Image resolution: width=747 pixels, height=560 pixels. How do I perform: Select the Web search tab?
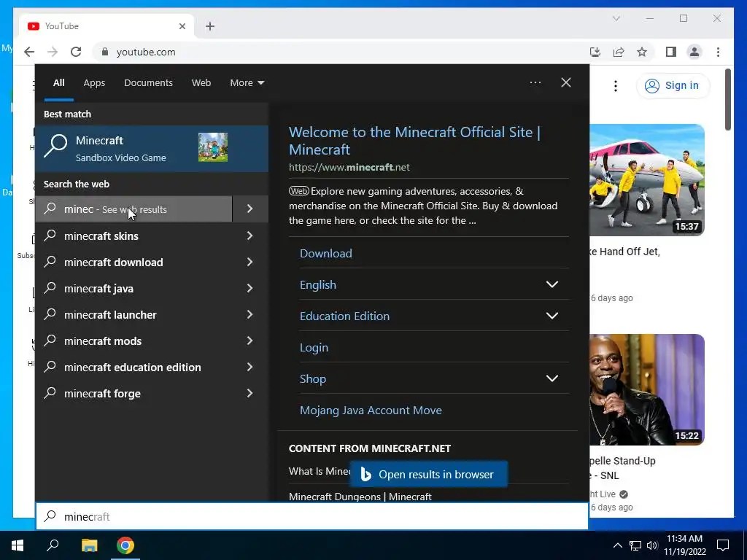pyautogui.click(x=201, y=83)
